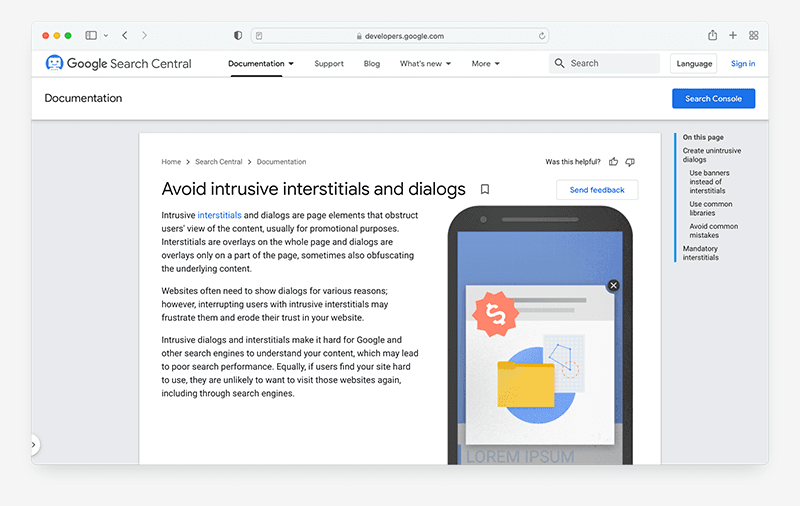
Task: Click the thumbs down not helpful icon
Action: tap(630, 162)
